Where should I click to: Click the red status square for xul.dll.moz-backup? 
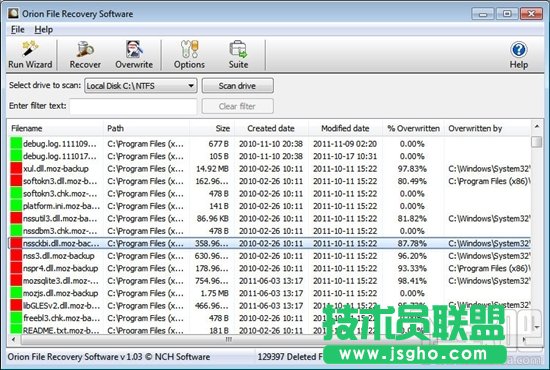point(16,168)
